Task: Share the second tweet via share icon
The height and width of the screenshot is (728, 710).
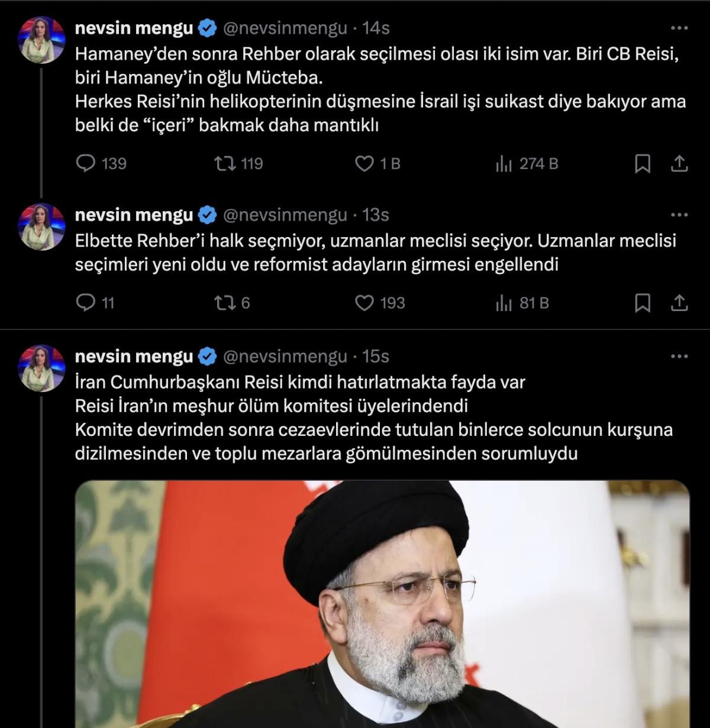Action: pyautogui.click(x=679, y=303)
